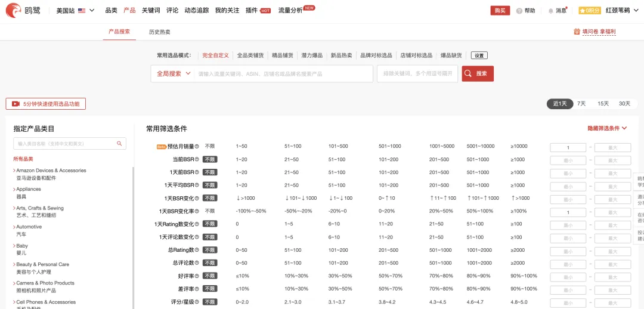Switch to 历史热卖 tab
The height and width of the screenshot is (309, 644).
point(160,32)
